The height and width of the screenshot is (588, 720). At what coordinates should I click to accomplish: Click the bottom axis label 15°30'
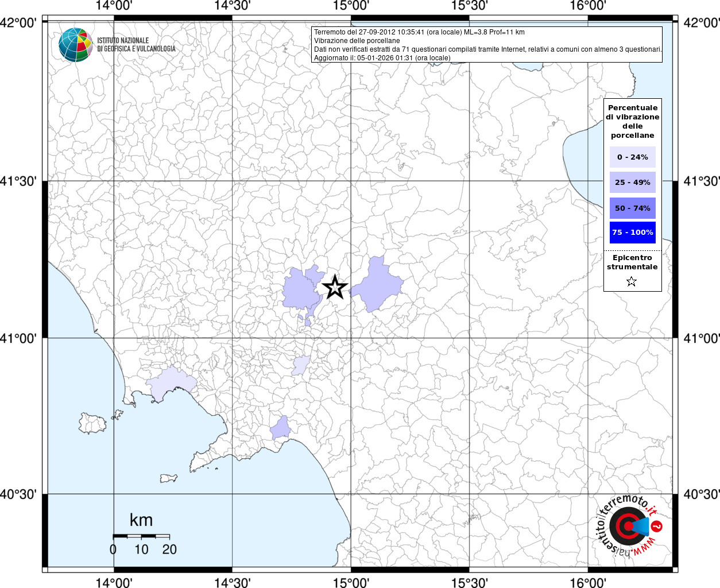click(469, 583)
